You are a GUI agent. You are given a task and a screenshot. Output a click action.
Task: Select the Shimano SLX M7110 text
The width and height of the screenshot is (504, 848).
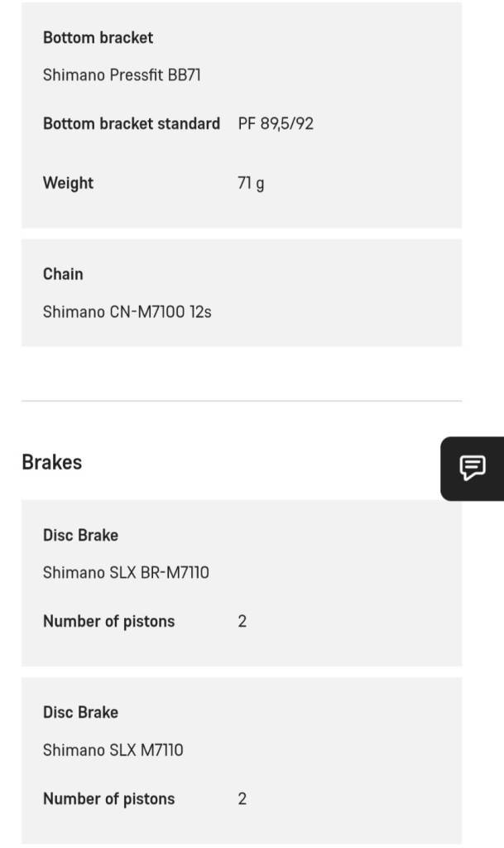tap(113, 750)
